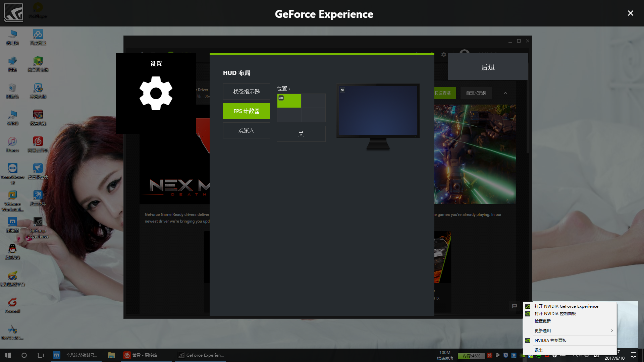Expand the 更新通知 submenu

tap(570, 330)
